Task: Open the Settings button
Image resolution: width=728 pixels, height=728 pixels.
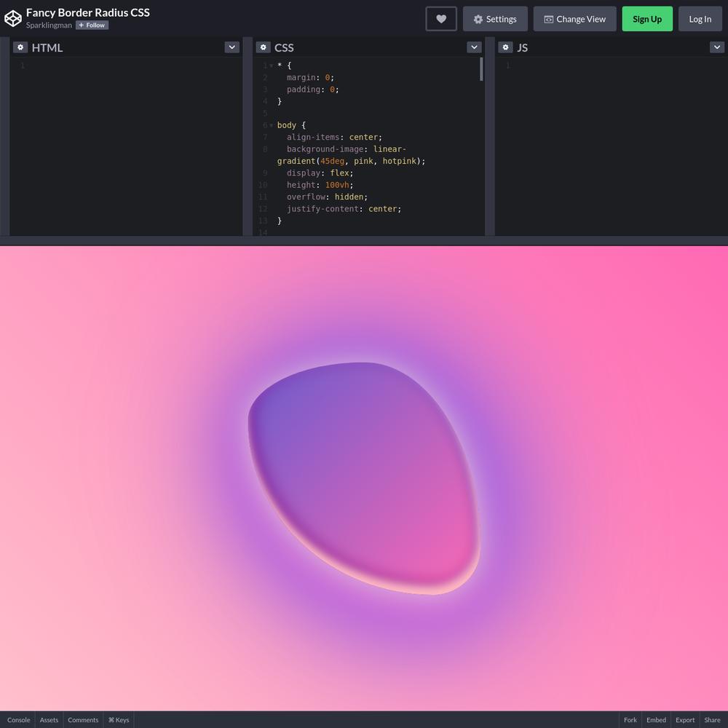Action: click(495, 19)
